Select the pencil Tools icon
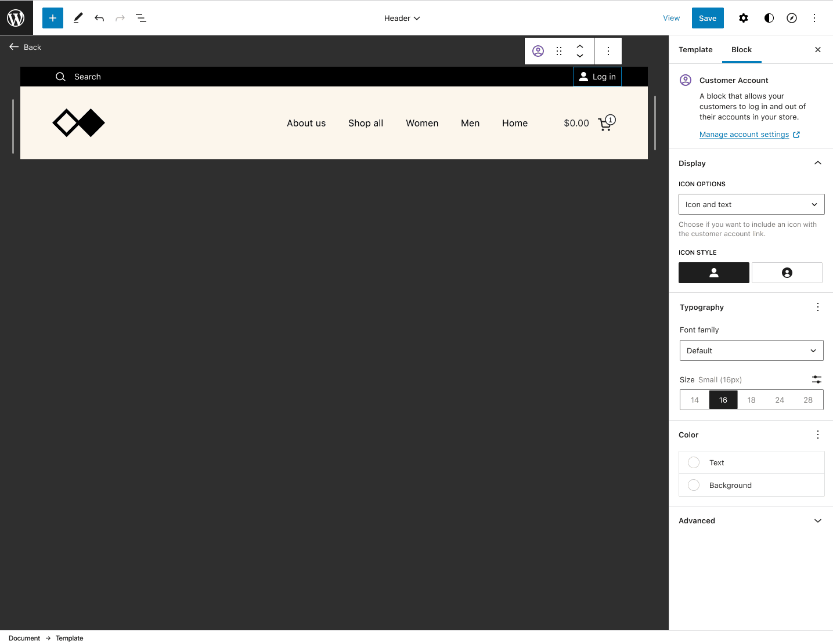 [x=78, y=18]
